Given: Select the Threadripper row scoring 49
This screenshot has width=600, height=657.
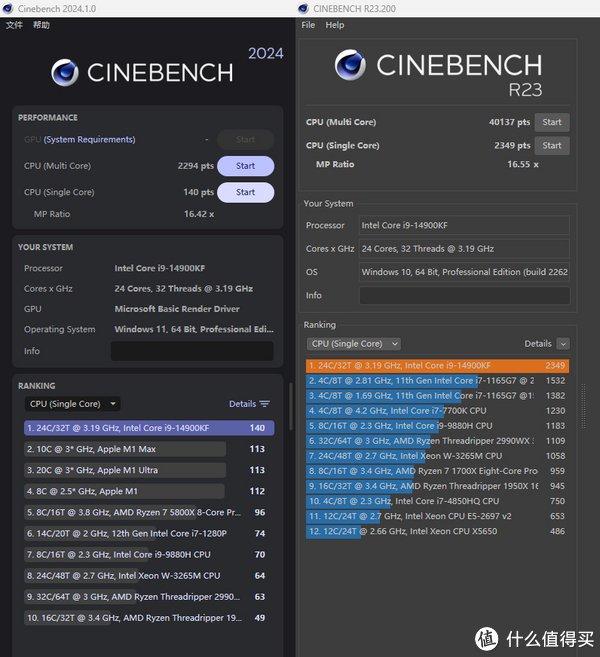Looking at the screenshot, I should coord(149,618).
